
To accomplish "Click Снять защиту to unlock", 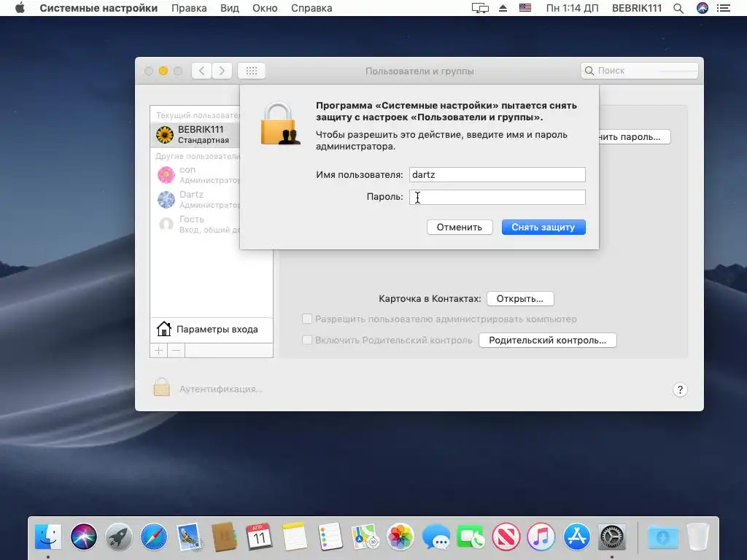I will click(x=543, y=227).
